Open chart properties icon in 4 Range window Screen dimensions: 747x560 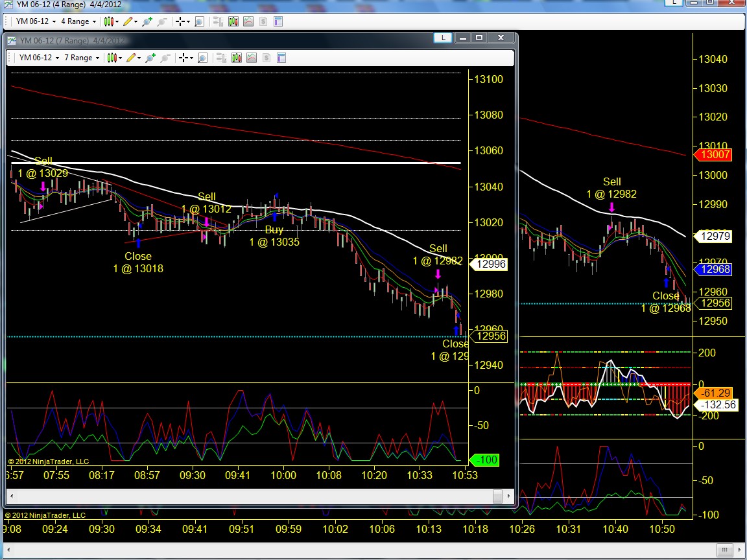278,21
